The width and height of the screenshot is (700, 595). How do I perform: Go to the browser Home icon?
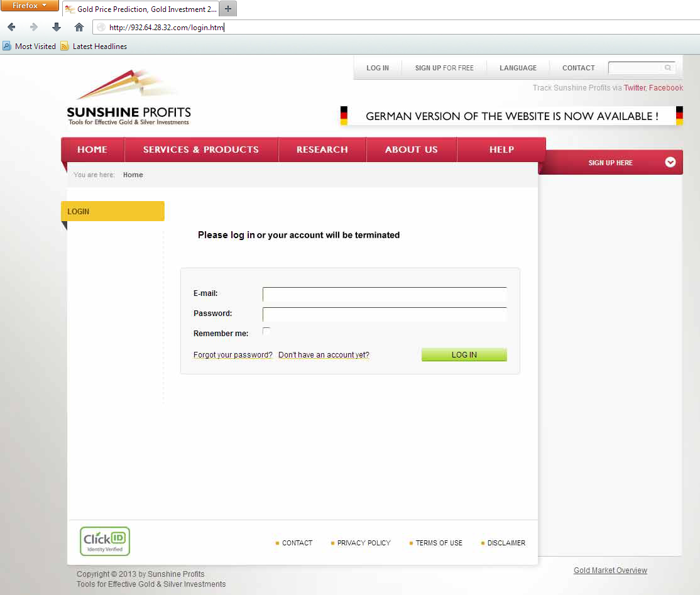79,27
